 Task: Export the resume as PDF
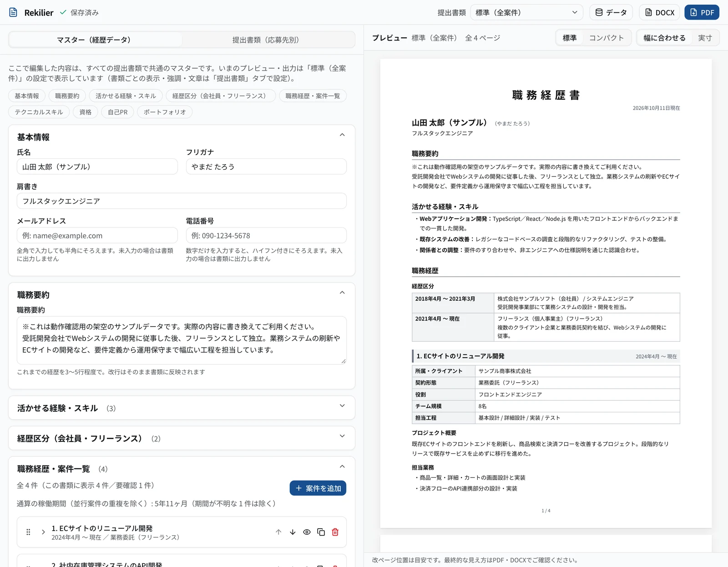click(702, 12)
